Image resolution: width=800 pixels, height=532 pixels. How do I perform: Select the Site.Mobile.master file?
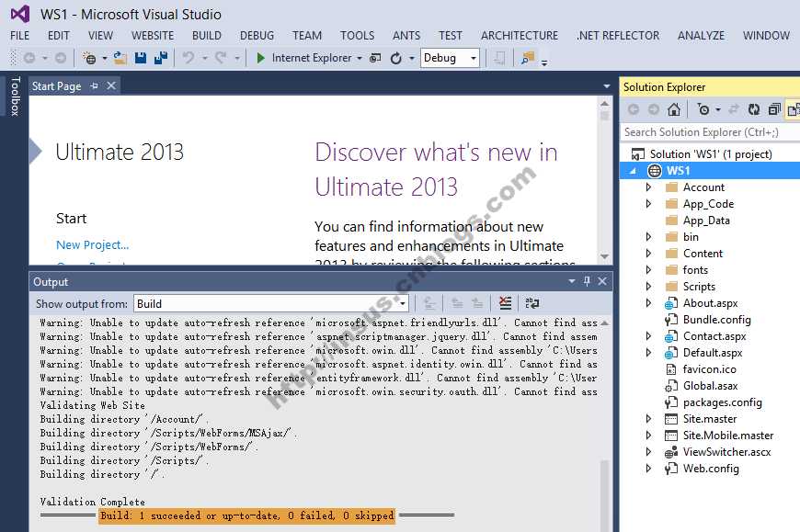(x=728, y=436)
